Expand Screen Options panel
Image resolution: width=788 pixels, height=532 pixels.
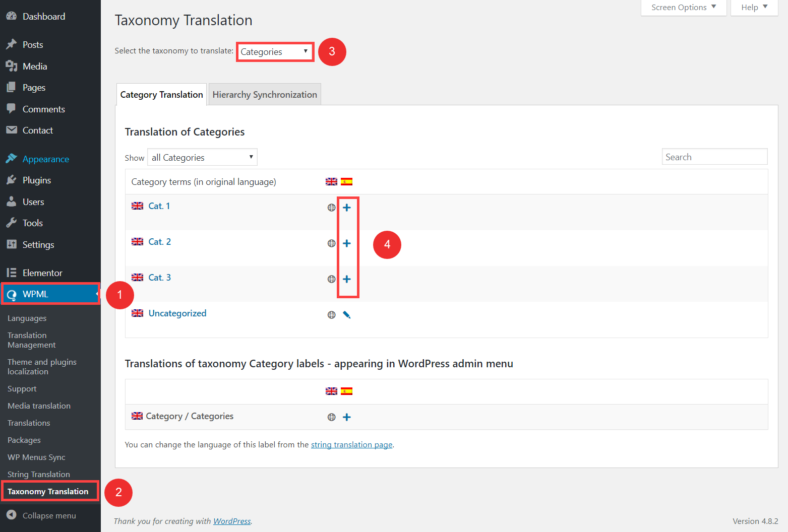pyautogui.click(x=684, y=8)
